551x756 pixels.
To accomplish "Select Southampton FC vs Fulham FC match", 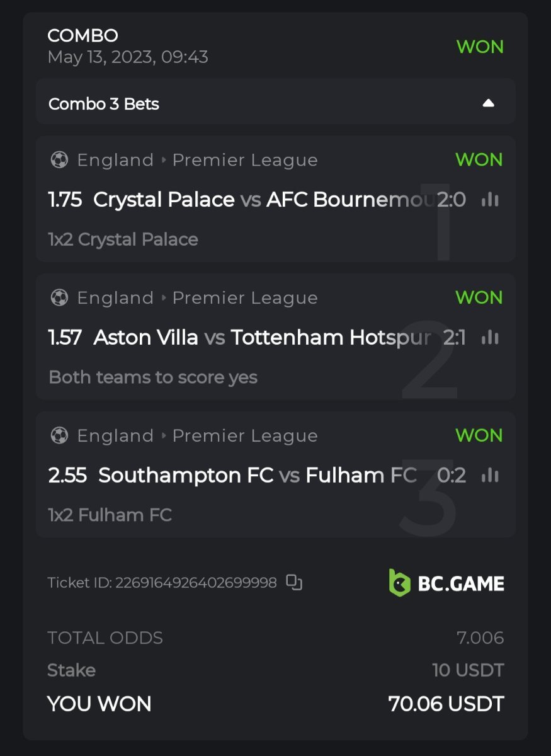I will (257, 475).
